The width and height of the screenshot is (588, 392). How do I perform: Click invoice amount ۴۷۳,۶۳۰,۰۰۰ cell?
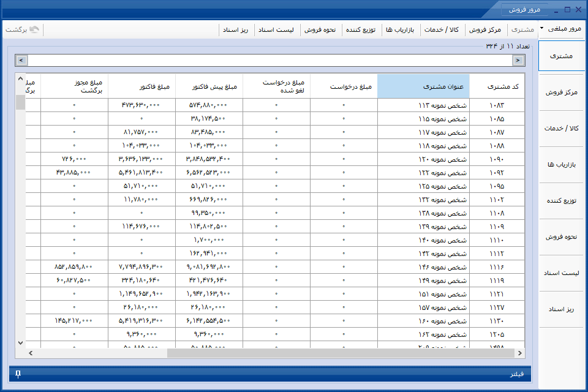[141, 105]
